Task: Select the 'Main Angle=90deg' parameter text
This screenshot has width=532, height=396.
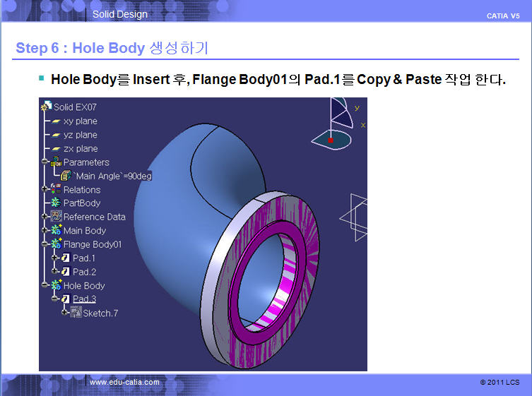Action: click(112, 176)
